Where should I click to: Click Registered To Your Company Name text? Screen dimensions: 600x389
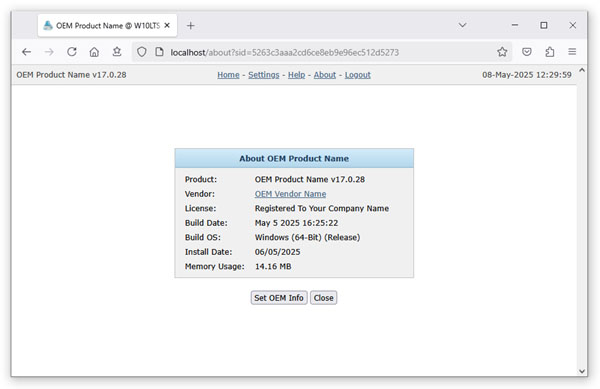pyautogui.click(x=322, y=208)
